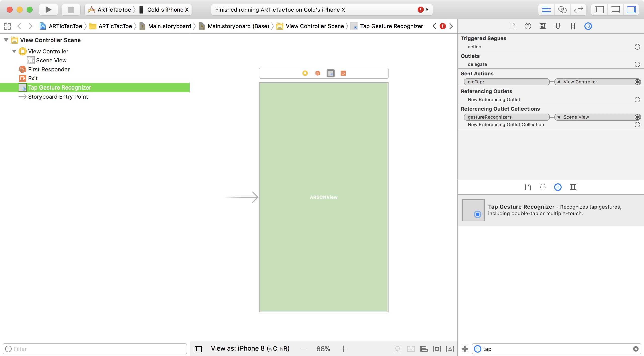Click the View as: iPhone 8 button
The image size is (644, 356).
[250, 349]
